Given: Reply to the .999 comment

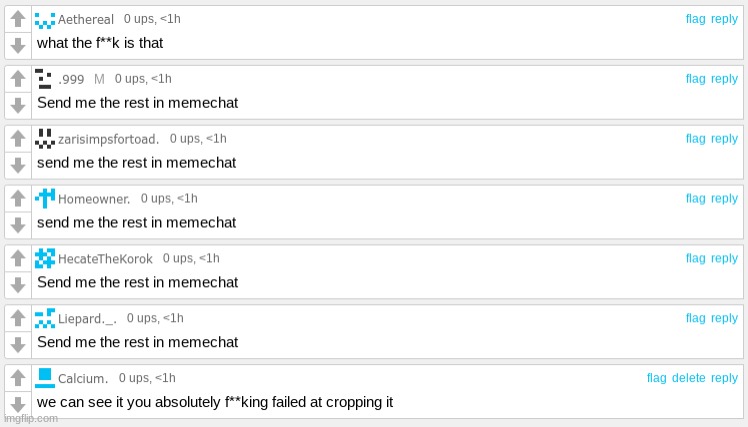Looking at the screenshot, I should pyautogui.click(x=724, y=79).
